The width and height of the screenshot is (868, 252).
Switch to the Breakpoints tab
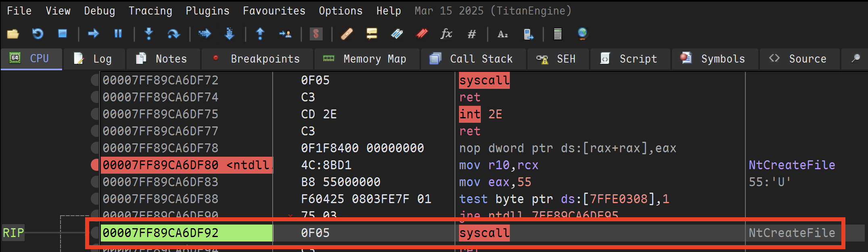tap(257, 59)
